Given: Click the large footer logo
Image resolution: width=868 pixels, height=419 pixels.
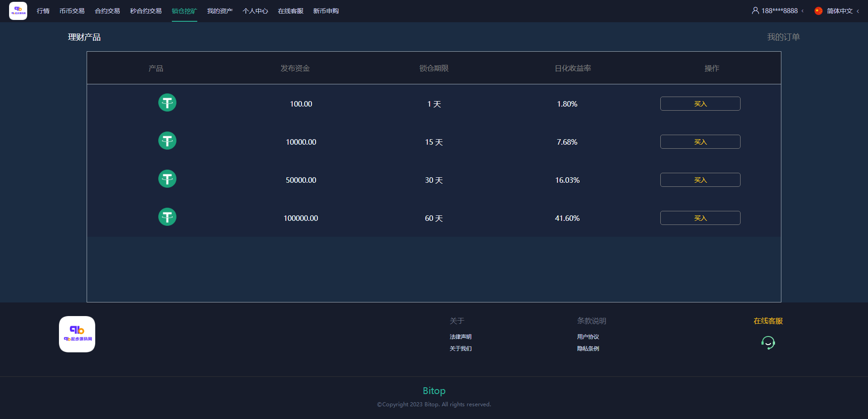Looking at the screenshot, I should click(x=77, y=334).
